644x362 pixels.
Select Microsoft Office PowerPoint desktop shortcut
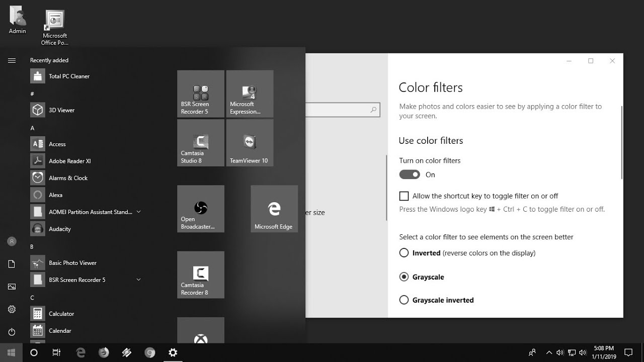(x=55, y=28)
